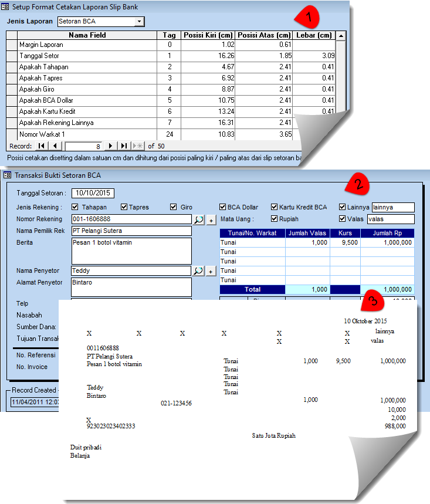Viewport: 430px width, 504px height.
Task: Click Jumlah Rp value 1,000,000 in first row
Action: click(387, 243)
